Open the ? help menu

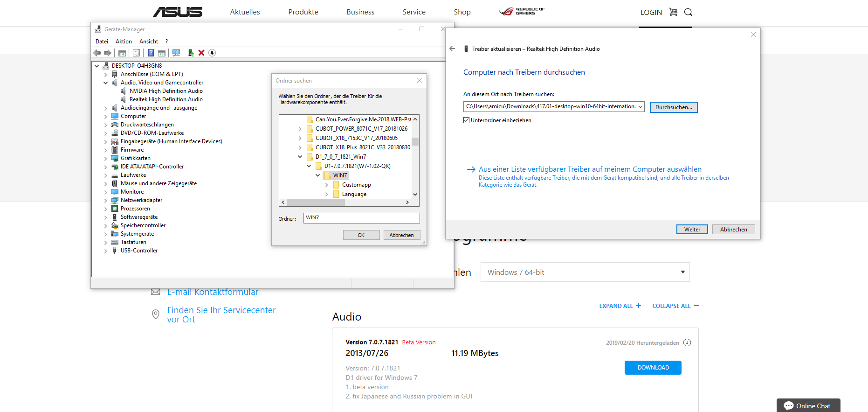166,42
